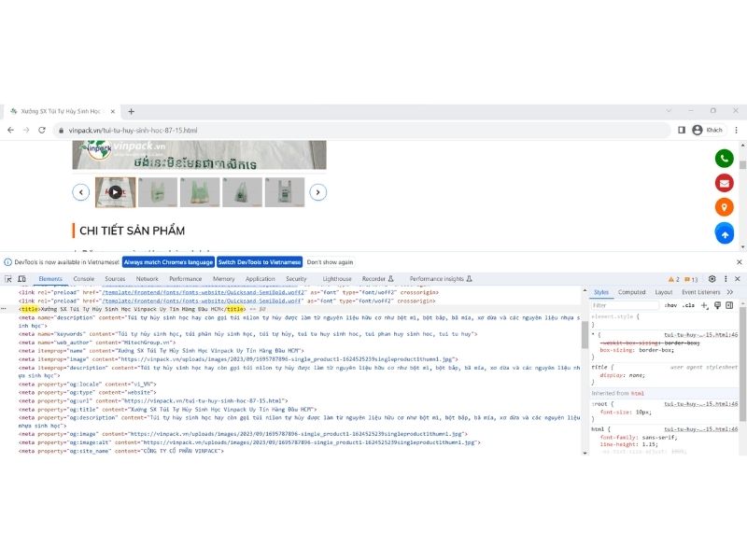747x560 pixels.
Task: Click the Khách profile button
Action: coord(708,130)
